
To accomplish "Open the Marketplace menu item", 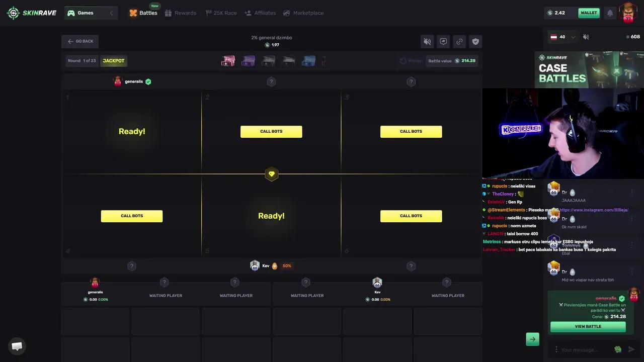I will (x=303, y=13).
